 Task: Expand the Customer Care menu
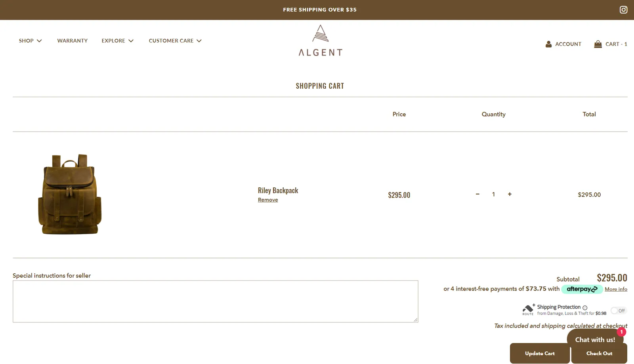(176, 41)
